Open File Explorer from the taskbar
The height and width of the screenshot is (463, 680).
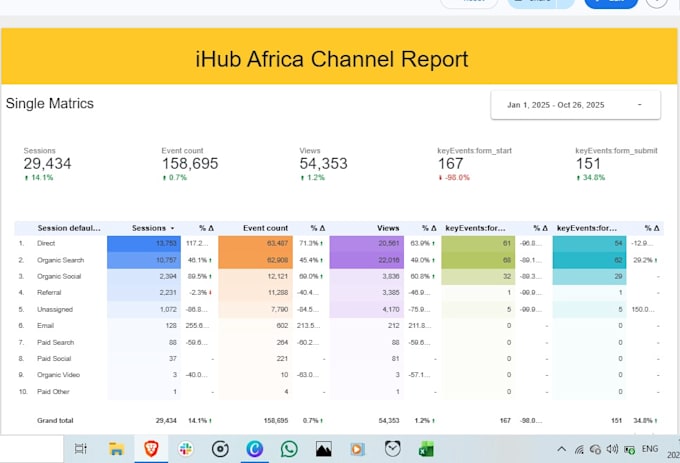[116, 449]
